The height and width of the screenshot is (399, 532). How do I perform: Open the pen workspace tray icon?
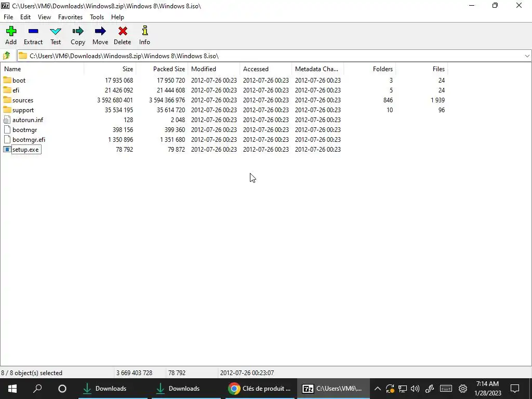tap(430, 389)
